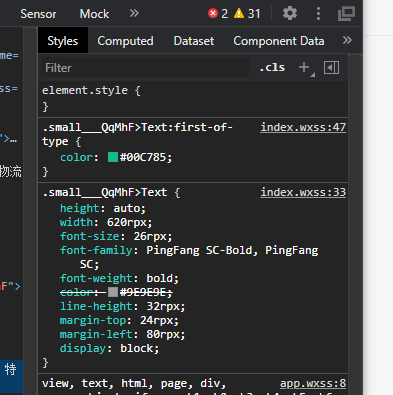393x395 pixels.
Task: Show more sidebar tabs after Component Data
Action: 347,40
